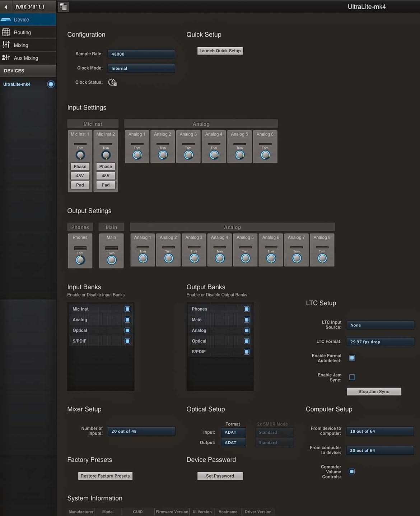This screenshot has height=516, width=420.
Task: Toggle the Optical output bank checkbox
Action: click(x=247, y=341)
